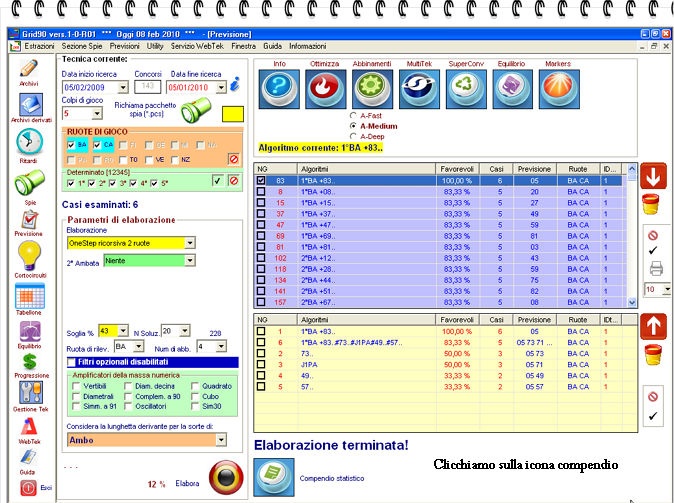Select the A-Fast radio button
Image resolution: width=674 pixels, height=503 pixels.
(353, 116)
